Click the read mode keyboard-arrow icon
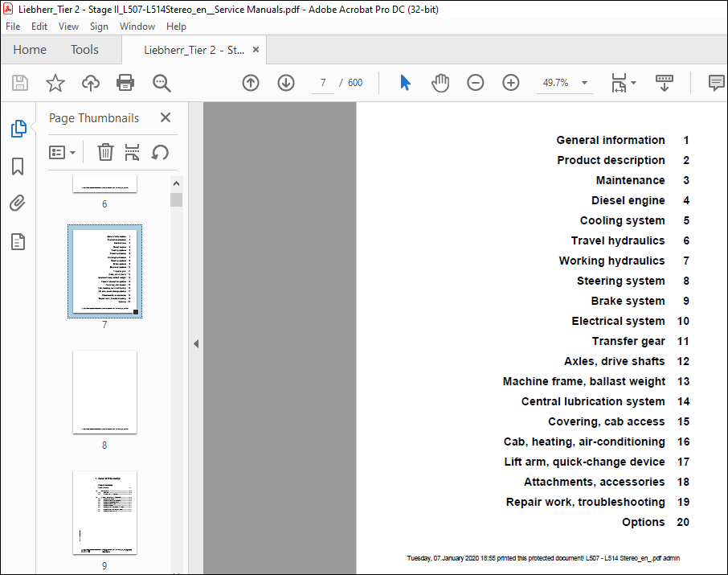Image resolution: width=728 pixels, height=575 pixels. (x=665, y=83)
